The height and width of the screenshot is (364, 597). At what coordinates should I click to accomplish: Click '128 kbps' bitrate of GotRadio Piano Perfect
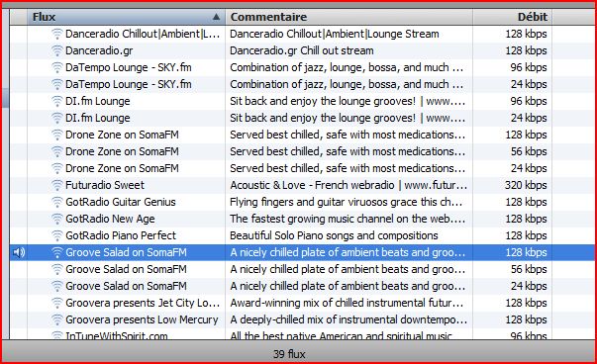pos(526,235)
